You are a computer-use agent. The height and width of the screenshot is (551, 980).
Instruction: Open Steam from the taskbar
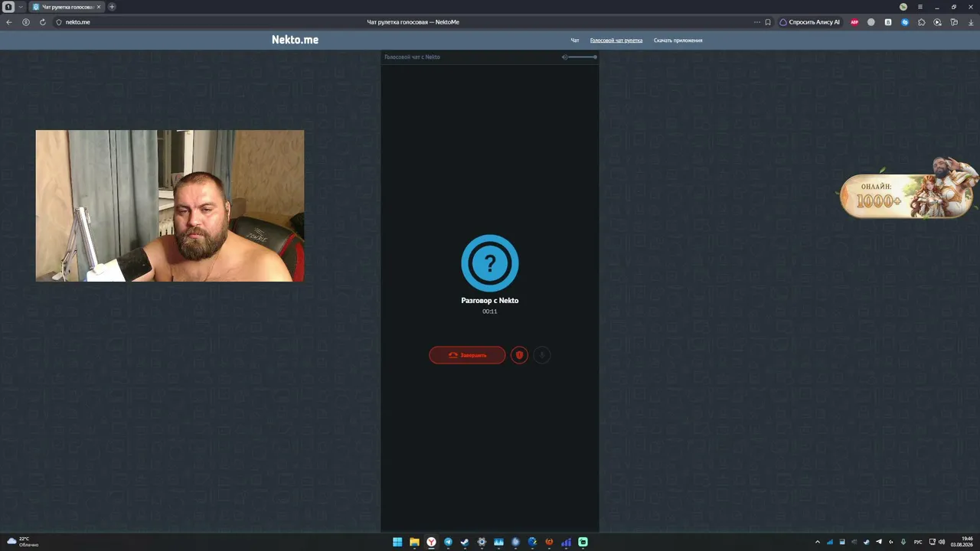pyautogui.click(x=465, y=542)
